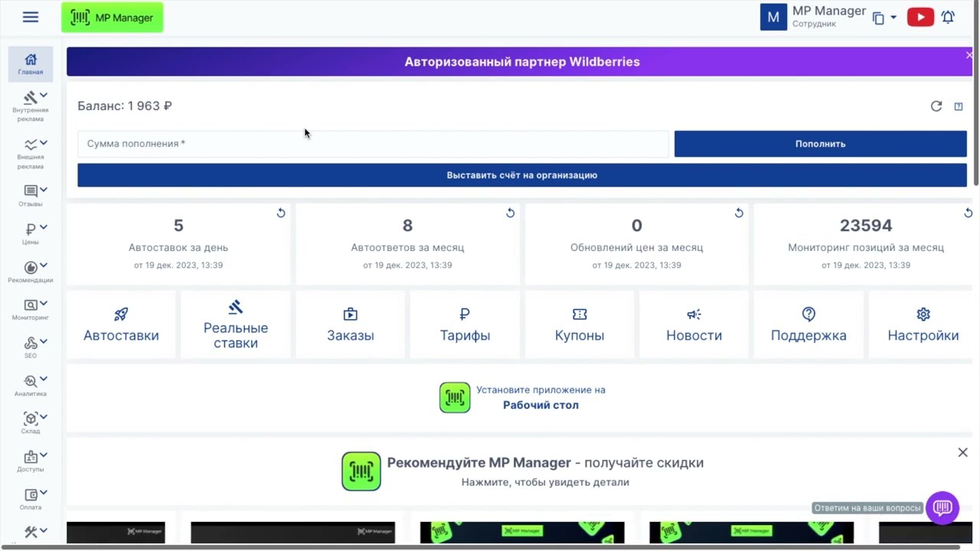The width and height of the screenshot is (980, 551).
Task: Open the Склад sidebar icon
Action: pyautogui.click(x=31, y=419)
